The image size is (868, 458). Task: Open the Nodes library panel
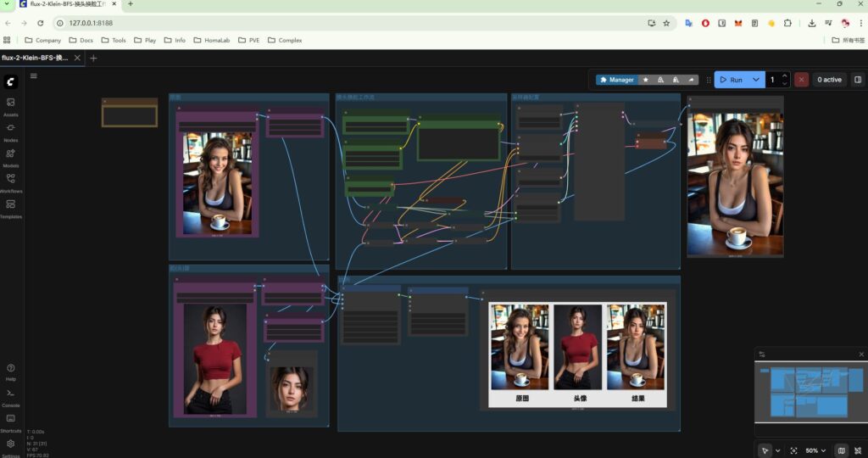click(11, 131)
